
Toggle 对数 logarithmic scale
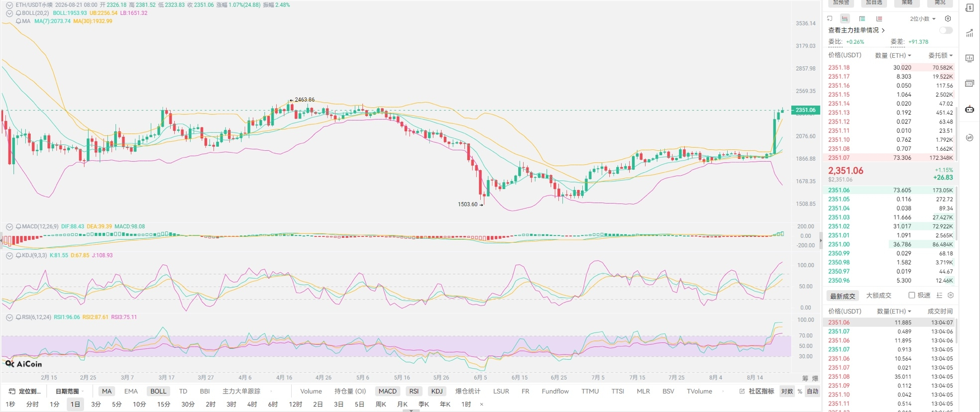tap(787, 391)
